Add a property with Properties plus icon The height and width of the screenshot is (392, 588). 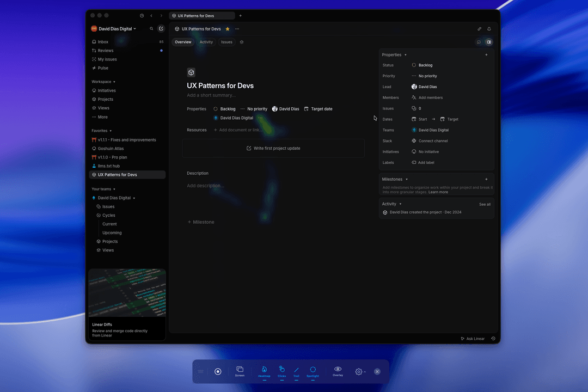[x=486, y=55]
